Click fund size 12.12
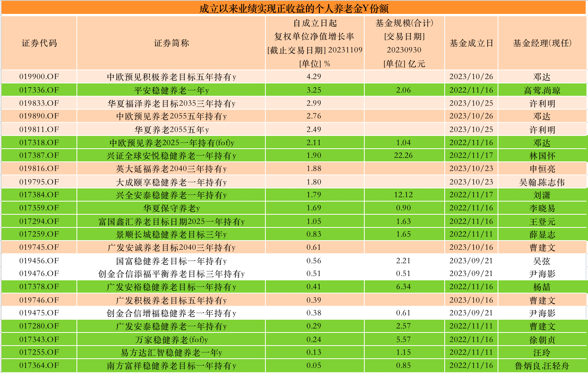The image size is (588, 373). [403, 195]
